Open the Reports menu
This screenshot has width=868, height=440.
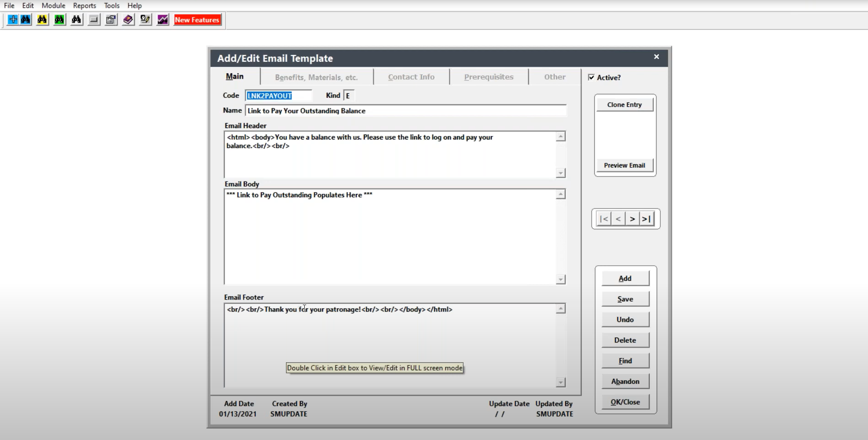pos(84,5)
